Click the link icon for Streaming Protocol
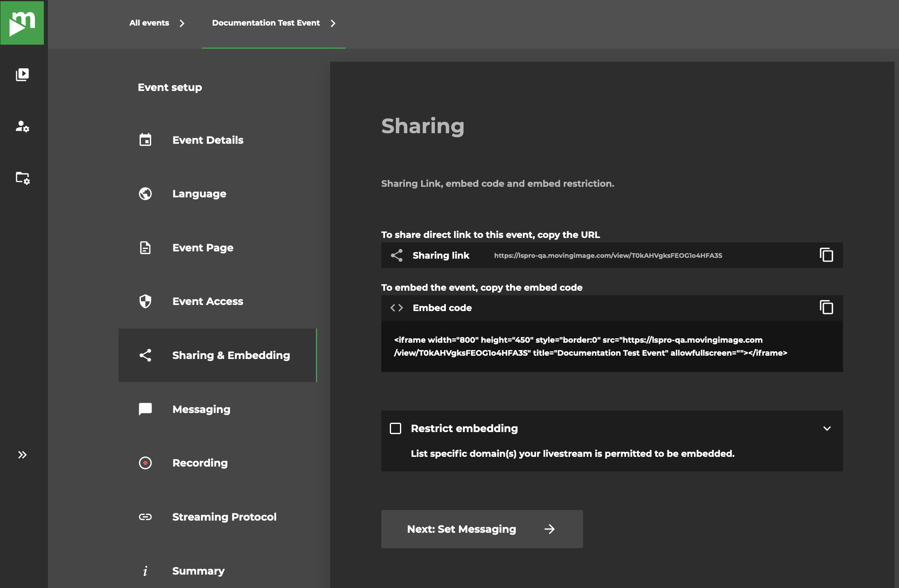 (145, 517)
